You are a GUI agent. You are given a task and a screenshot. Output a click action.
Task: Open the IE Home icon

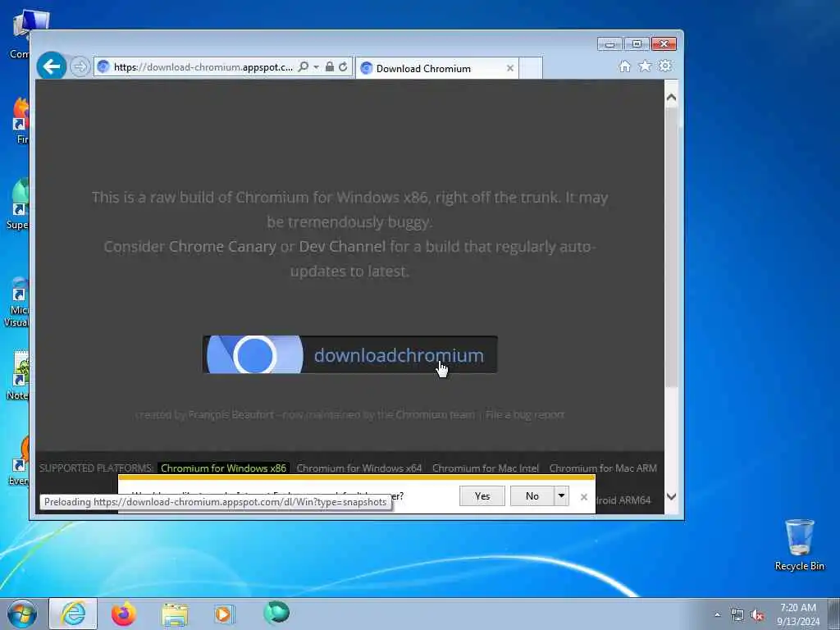pyautogui.click(x=624, y=66)
